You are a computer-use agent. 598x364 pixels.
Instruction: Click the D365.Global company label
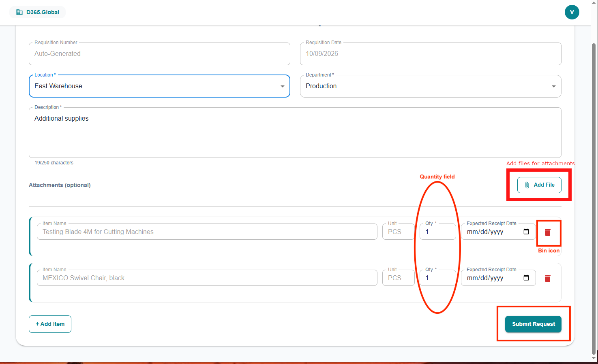pos(43,12)
